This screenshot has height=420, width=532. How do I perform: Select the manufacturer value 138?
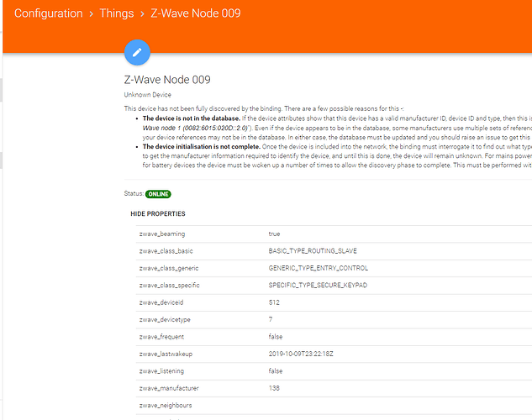tap(274, 388)
